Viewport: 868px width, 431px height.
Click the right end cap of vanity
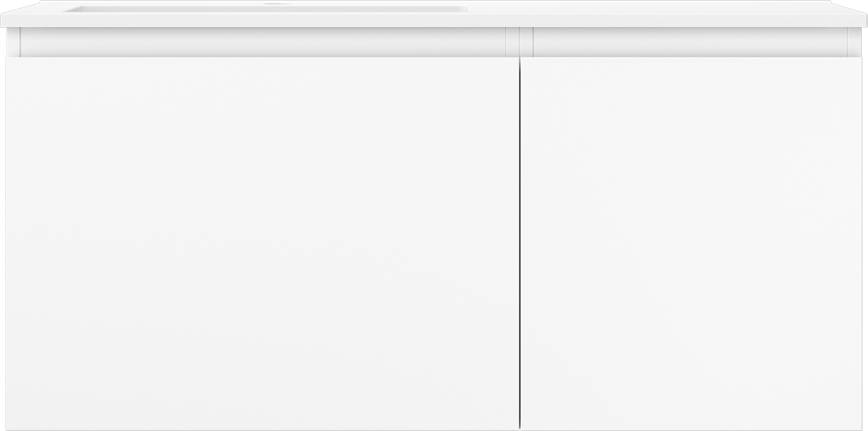pos(855,42)
